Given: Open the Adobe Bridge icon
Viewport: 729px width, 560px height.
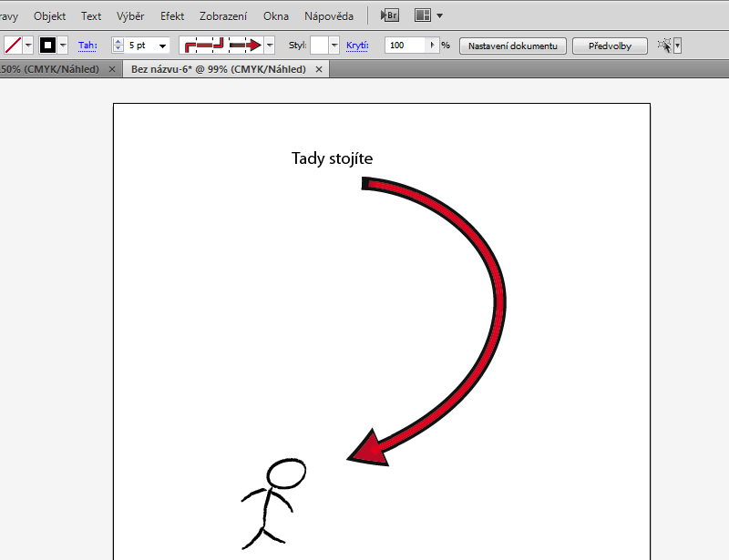Looking at the screenshot, I should click(389, 15).
